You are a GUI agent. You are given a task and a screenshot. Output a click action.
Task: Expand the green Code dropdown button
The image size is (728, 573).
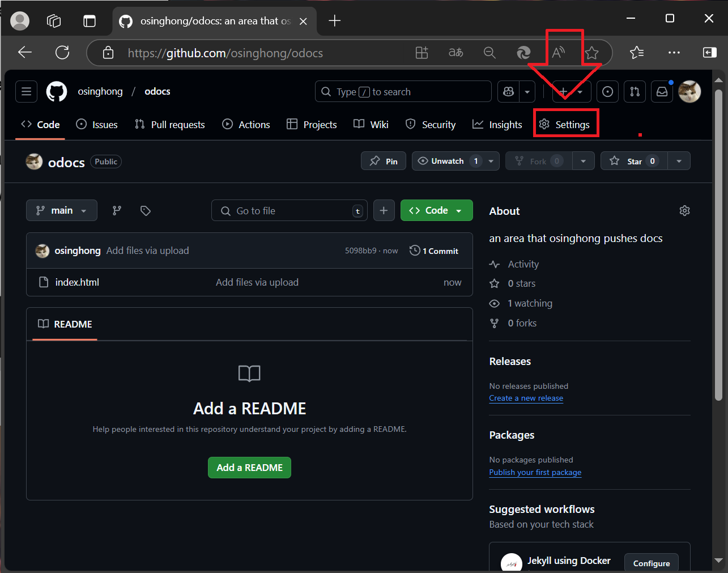tap(436, 210)
